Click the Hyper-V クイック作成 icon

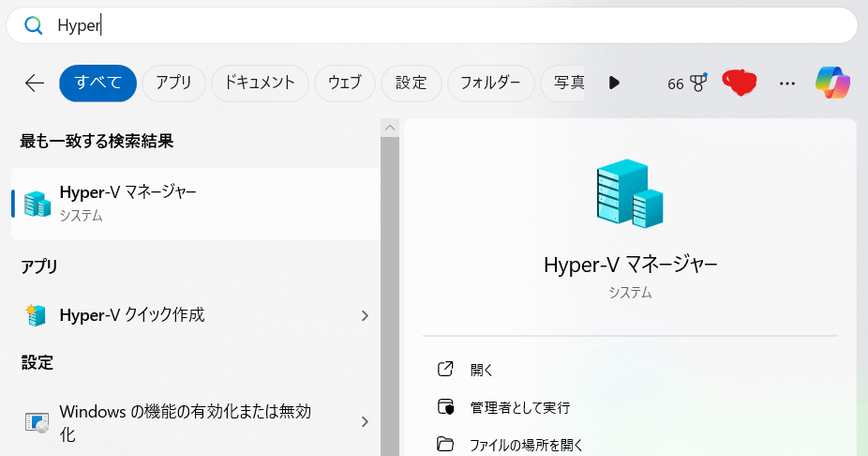(x=36, y=315)
